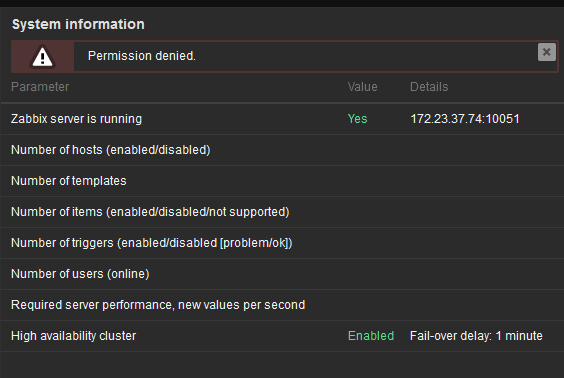Image resolution: width=564 pixels, height=378 pixels.
Task: Select Required server performance row
Action: click(282, 305)
